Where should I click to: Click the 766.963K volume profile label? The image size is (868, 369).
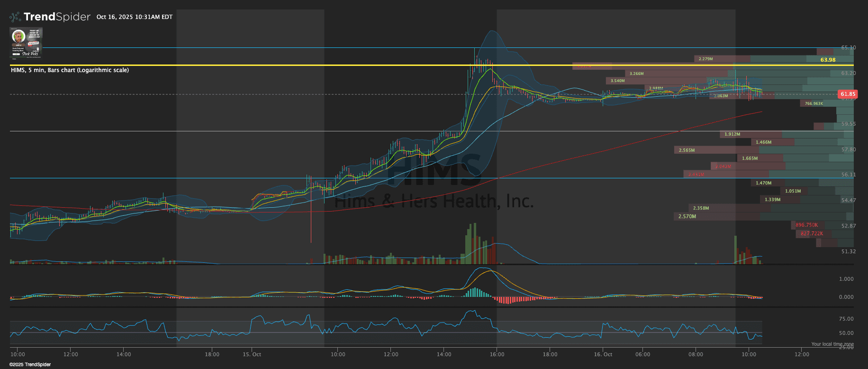point(814,103)
